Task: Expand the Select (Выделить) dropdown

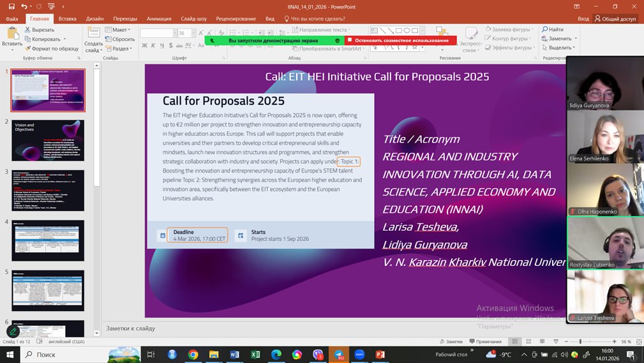Action: [560, 48]
